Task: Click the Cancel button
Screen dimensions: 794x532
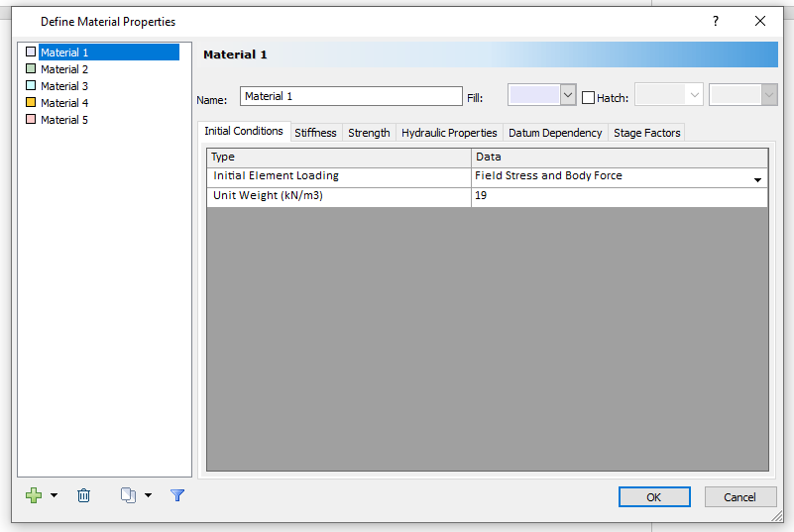Action: [739, 497]
